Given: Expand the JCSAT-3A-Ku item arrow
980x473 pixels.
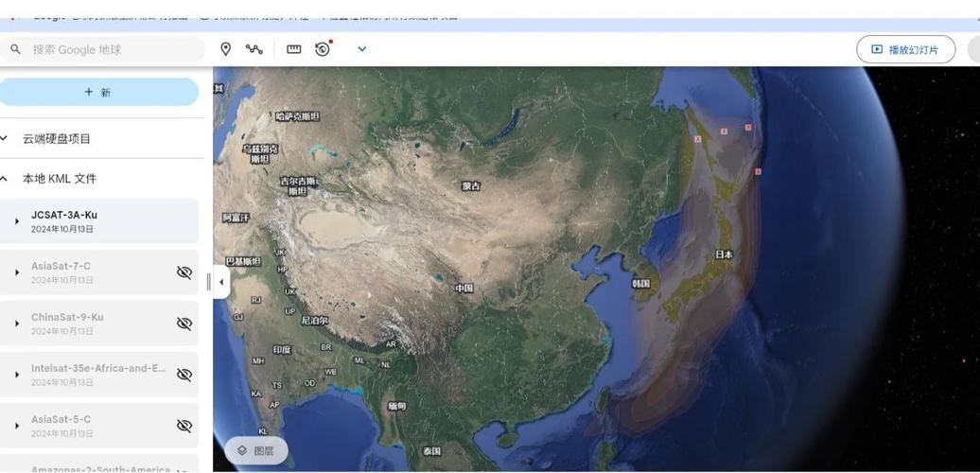Looking at the screenshot, I should (x=17, y=221).
